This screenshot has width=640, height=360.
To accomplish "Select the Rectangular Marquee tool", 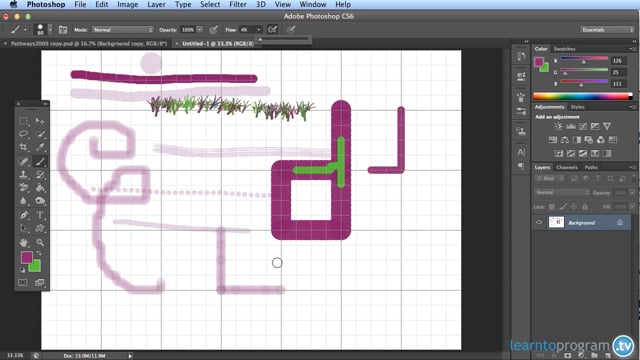I will coord(24,121).
